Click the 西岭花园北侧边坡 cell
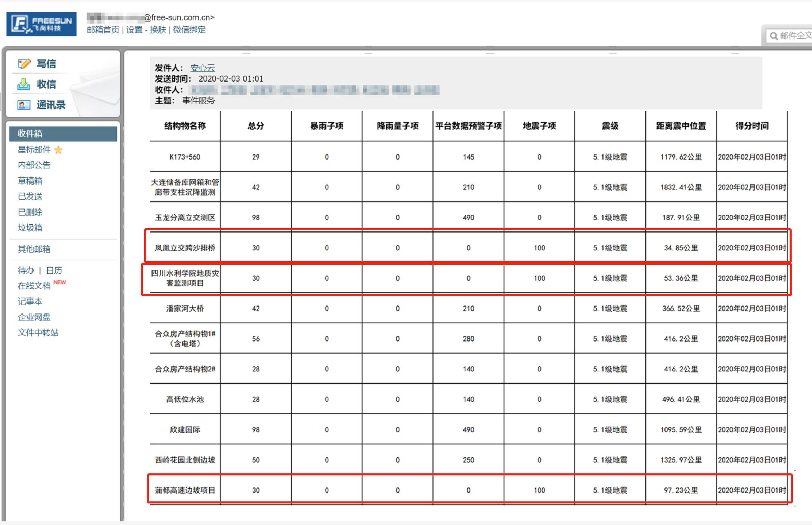Screen dimensions: 812x525 185,460
